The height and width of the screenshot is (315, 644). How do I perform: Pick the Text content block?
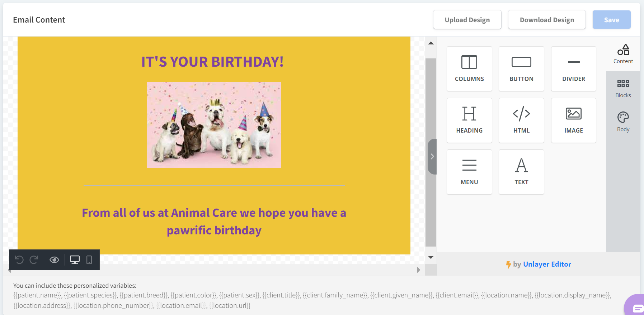(x=521, y=172)
